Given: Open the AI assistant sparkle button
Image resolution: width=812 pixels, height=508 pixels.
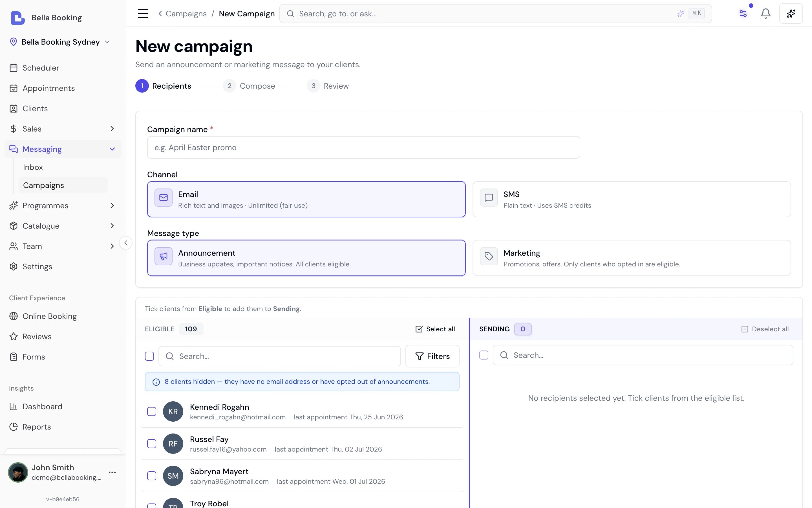Looking at the screenshot, I should point(791,14).
